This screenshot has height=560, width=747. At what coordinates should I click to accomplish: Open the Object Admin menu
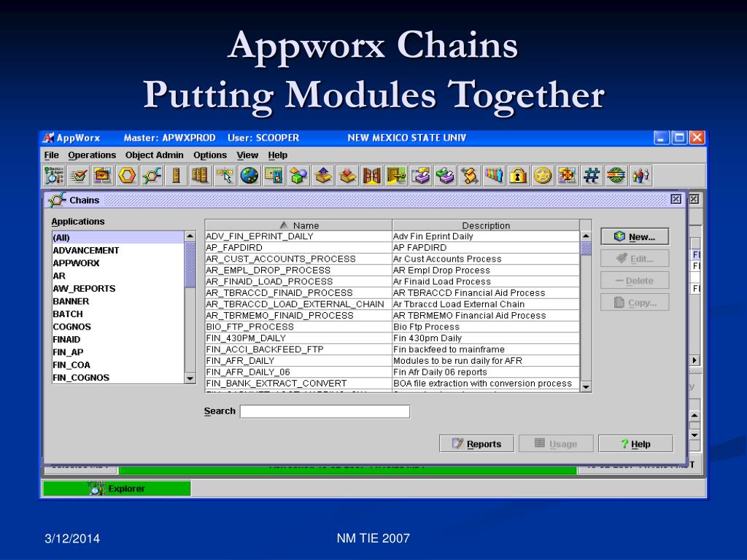coord(155,155)
